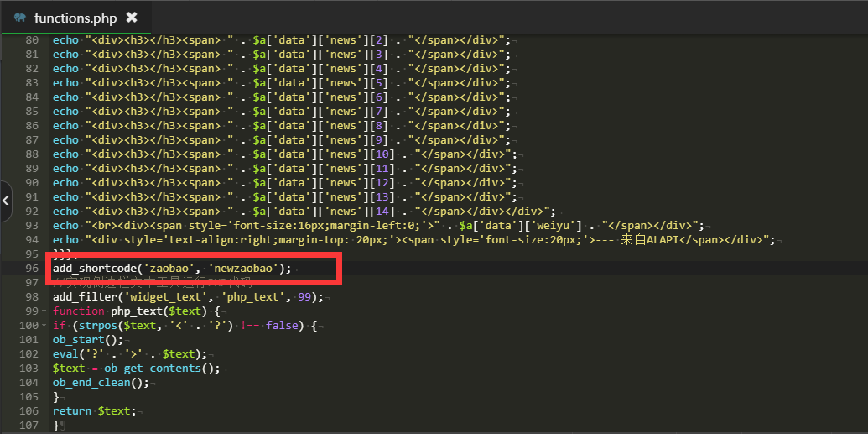Click the return $text statement
This screenshot has width=868, height=434.
(x=92, y=411)
